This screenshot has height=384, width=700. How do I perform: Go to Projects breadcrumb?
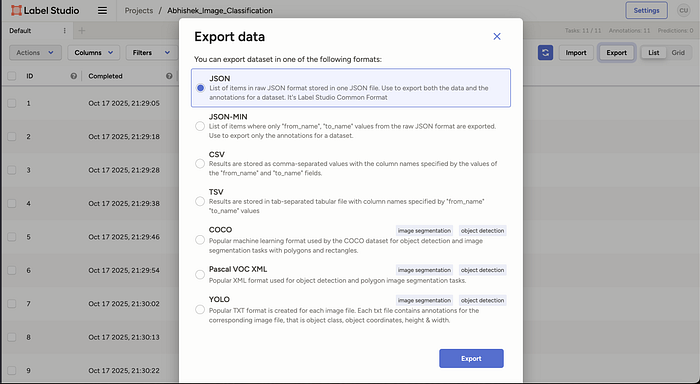[138, 10]
